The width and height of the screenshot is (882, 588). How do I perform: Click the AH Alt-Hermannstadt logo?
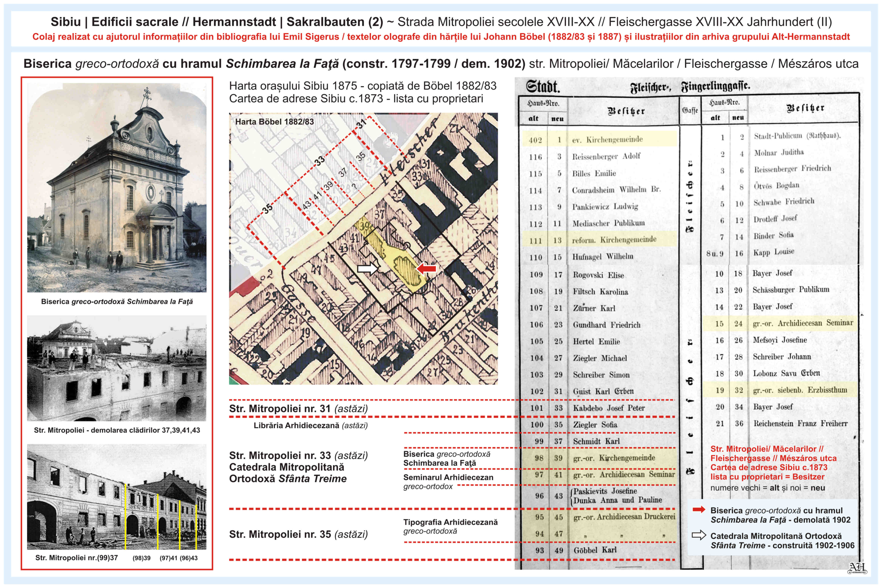[857, 568]
